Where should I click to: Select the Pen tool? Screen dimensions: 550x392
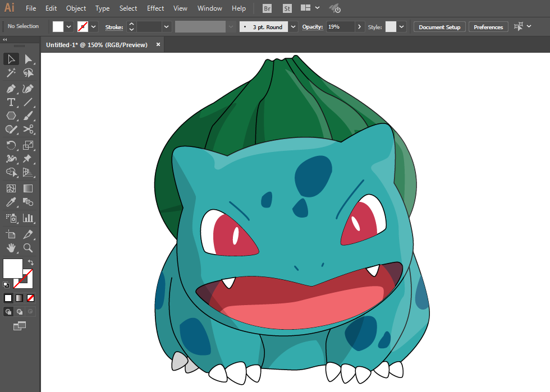click(11, 89)
